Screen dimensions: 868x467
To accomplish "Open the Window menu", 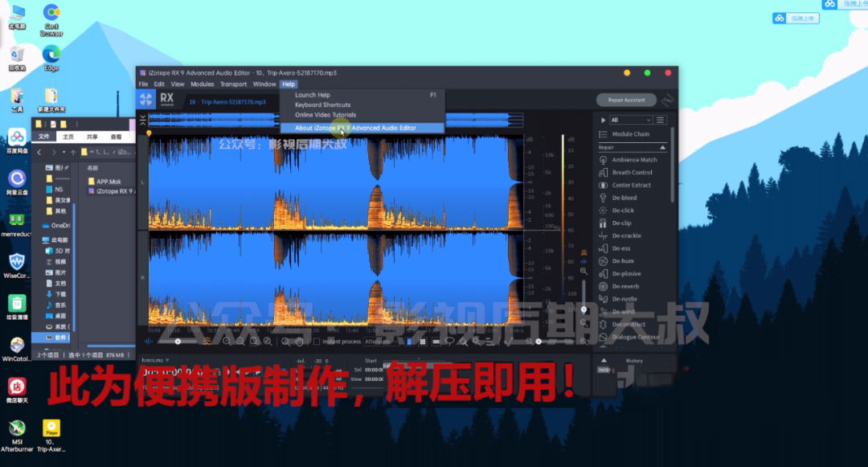I will point(264,84).
